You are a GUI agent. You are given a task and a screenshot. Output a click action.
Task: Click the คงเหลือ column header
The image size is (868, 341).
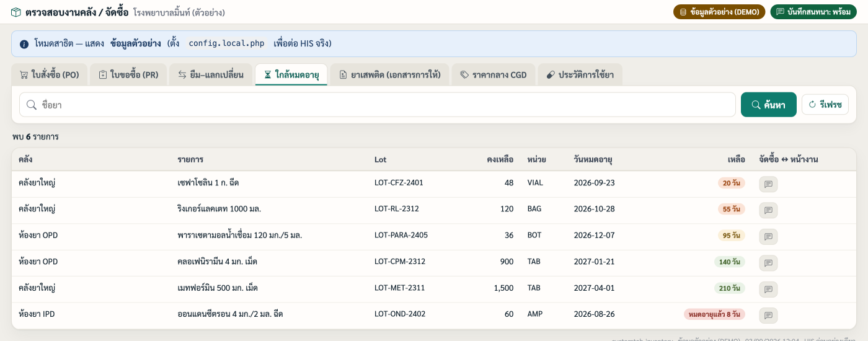click(500, 160)
